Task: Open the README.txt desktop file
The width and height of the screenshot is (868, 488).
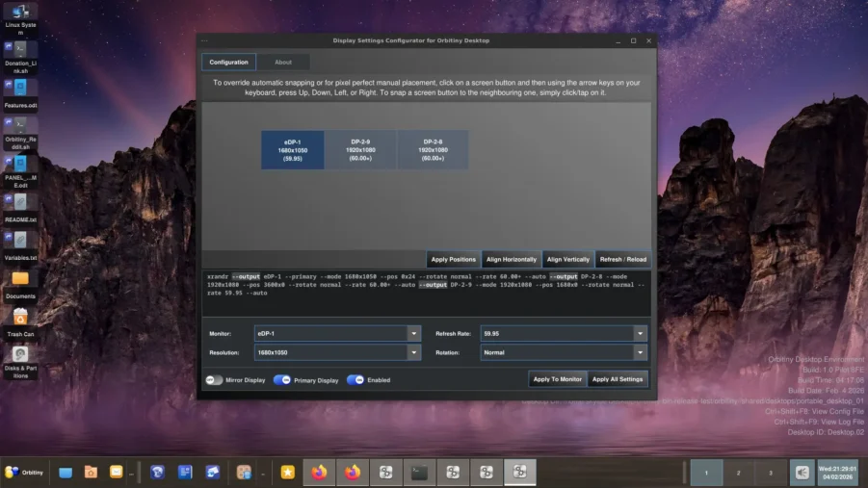Action: click(x=20, y=203)
